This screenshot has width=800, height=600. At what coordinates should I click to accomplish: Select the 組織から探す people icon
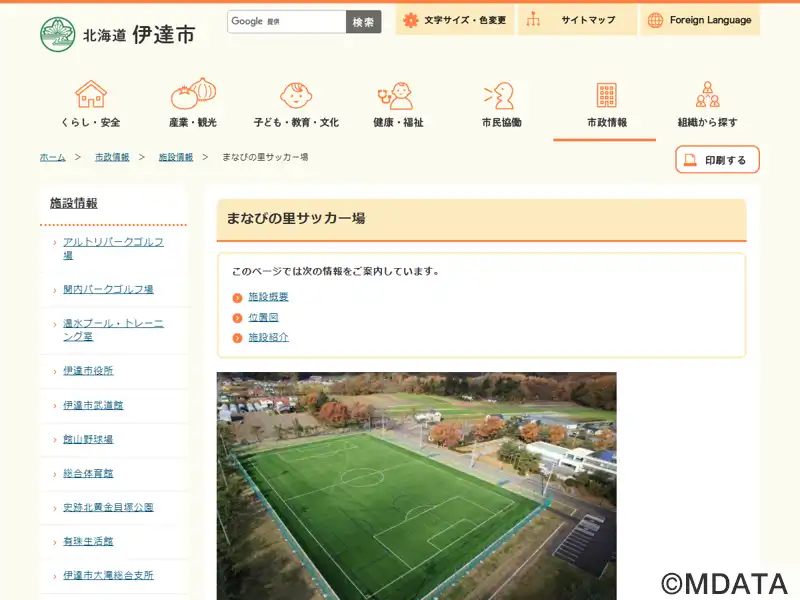708,94
